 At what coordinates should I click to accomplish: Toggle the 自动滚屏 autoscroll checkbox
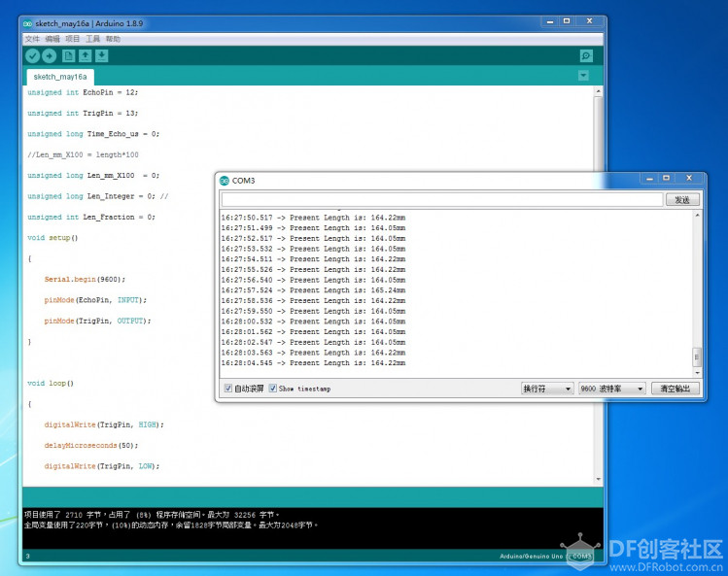[x=228, y=388]
